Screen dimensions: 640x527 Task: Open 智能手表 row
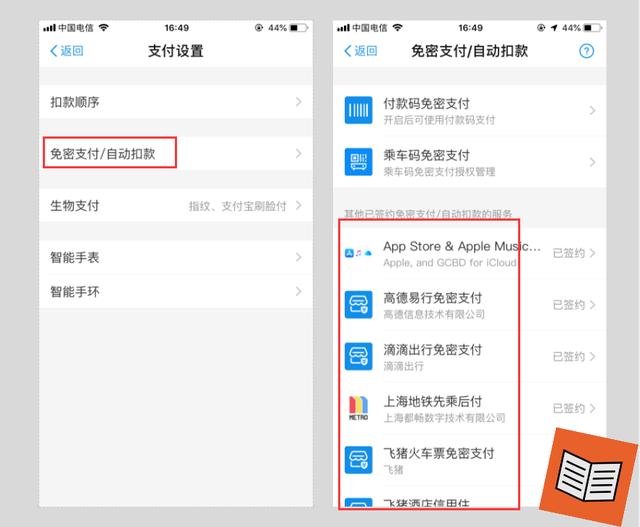pos(176,257)
